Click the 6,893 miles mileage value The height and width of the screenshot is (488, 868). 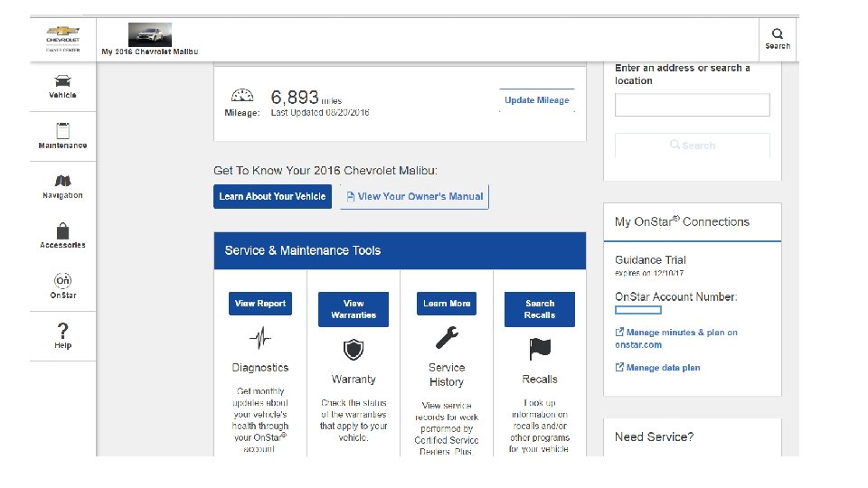(307, 98)
